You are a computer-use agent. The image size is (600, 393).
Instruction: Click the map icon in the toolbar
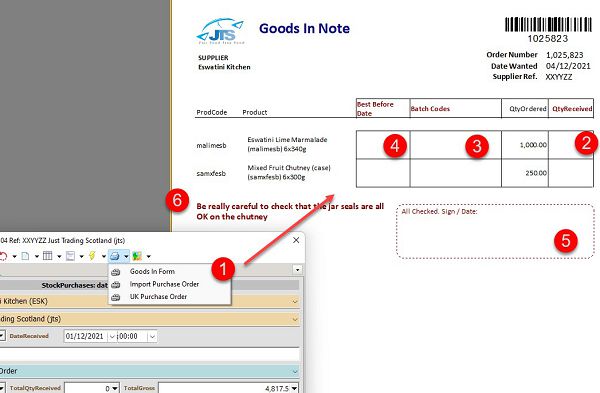[x=137, y=256]
